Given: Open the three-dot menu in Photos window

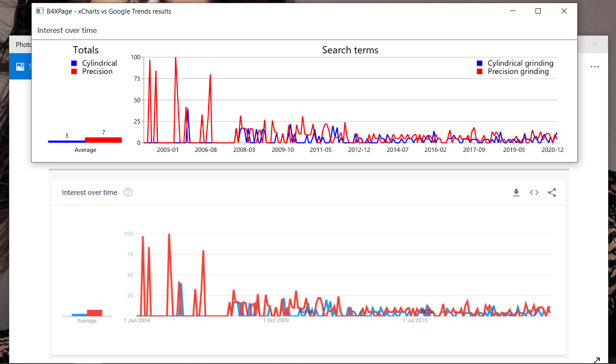Looking at the screenshot, I should pos(595,67).
